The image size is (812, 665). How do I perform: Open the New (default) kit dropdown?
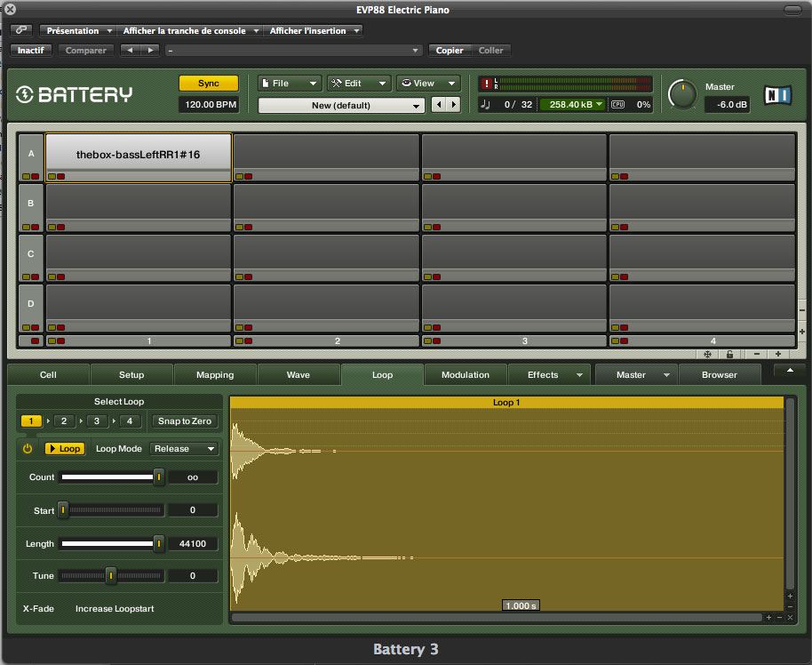click(x=341, y=105)
